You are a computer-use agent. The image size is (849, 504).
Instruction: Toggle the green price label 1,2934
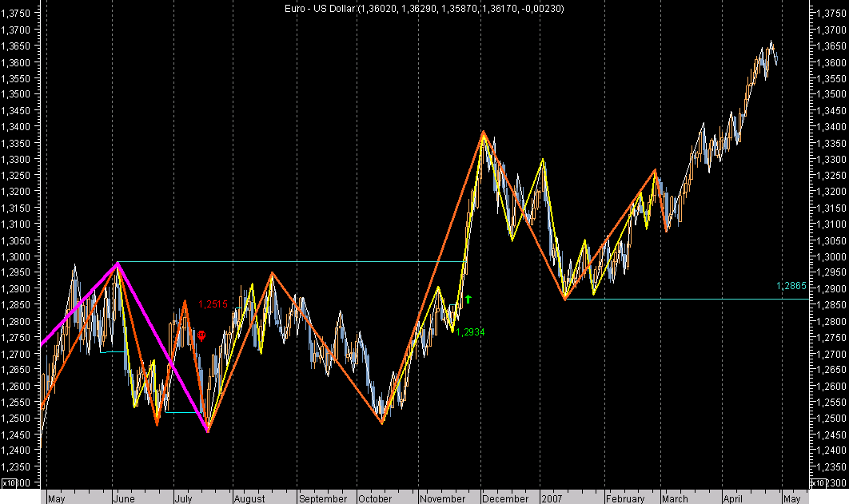469,331
